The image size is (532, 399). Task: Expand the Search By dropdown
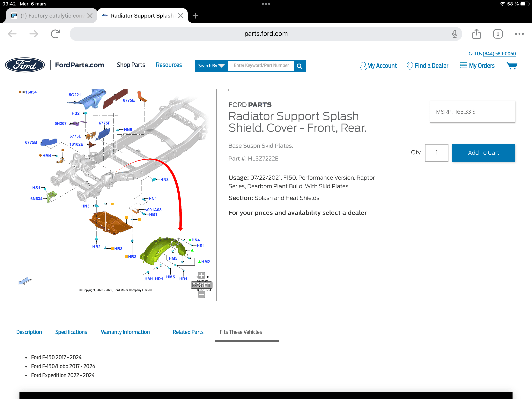pyautogui.click(x=211, y=66)
